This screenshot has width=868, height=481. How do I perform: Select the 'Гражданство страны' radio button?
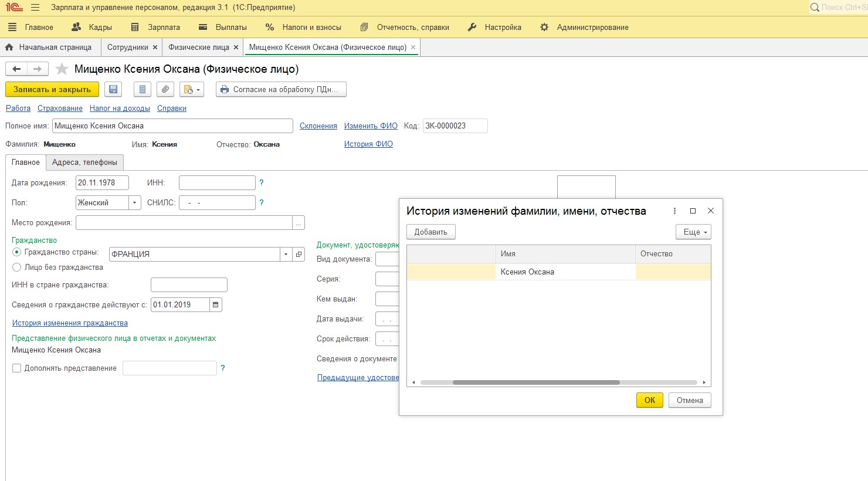(x=17, y=252)
